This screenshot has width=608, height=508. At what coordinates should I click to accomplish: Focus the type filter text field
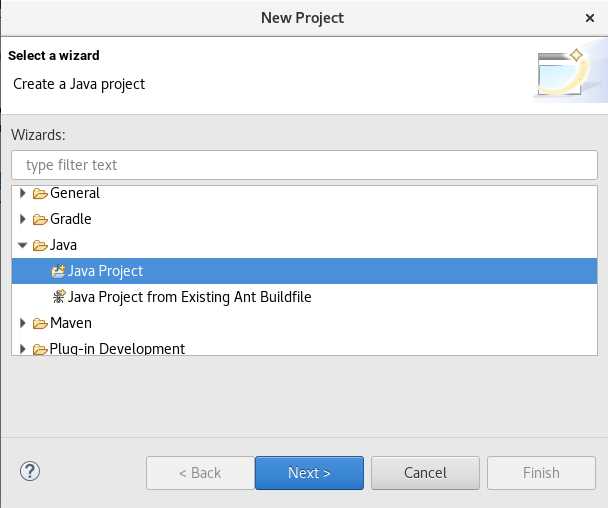pyautogui.click(x=304, y=165)
